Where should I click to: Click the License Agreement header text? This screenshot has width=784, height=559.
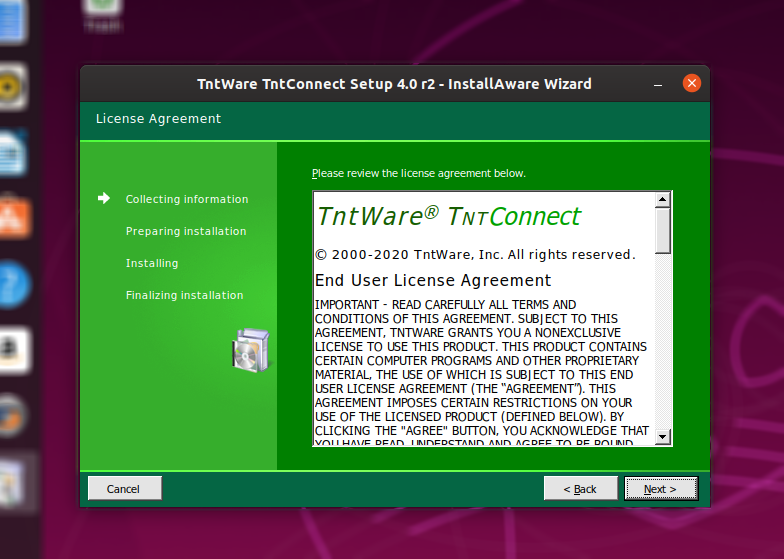158,118
